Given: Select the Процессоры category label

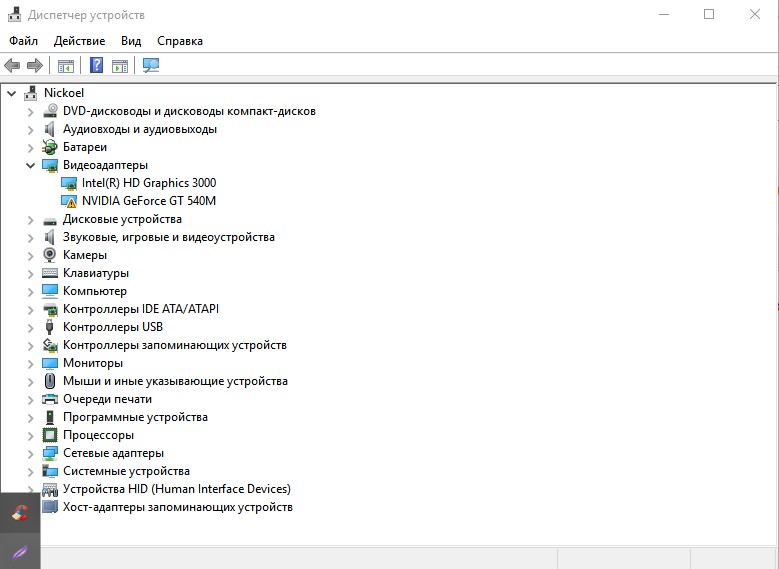Looking at the screenshot, I should [x=98, y=435].
